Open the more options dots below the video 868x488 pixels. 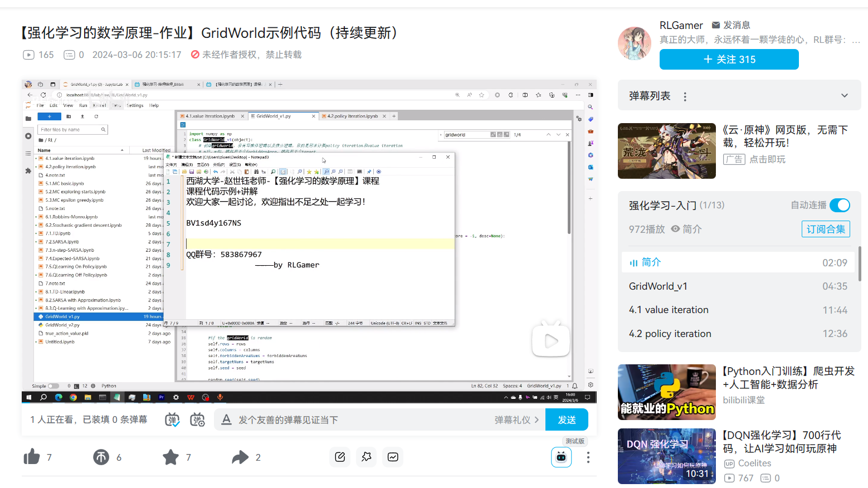[x=588, y=457]
